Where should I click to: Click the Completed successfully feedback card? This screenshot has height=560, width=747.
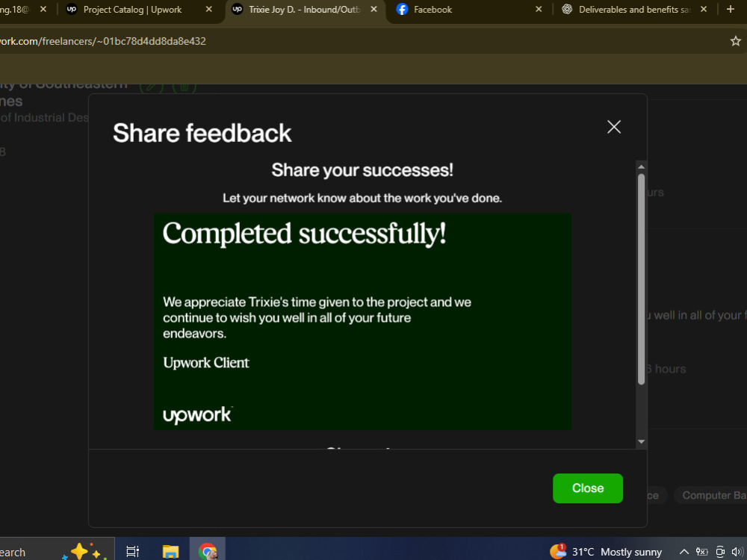(362, 322)
